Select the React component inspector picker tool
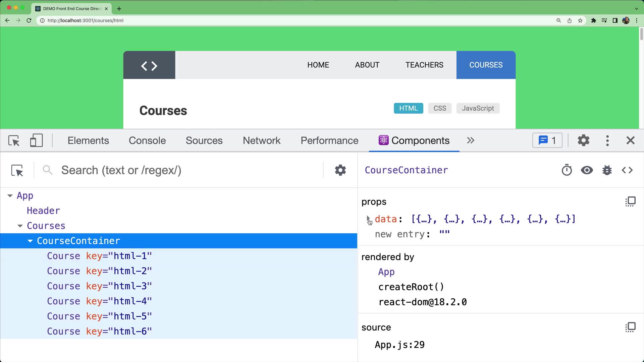The image size is (644, 362). click(17, 170)
